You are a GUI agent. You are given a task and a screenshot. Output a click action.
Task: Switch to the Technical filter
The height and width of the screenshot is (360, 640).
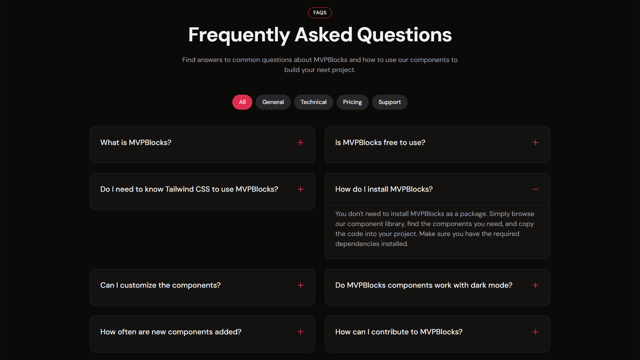point(313,102)
